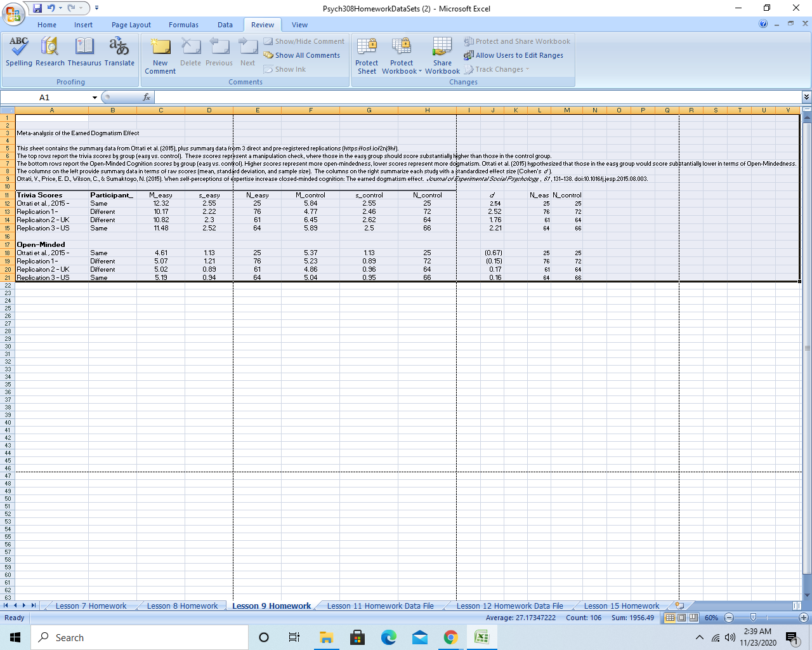Open the Research pane

[x=49, y=54]
